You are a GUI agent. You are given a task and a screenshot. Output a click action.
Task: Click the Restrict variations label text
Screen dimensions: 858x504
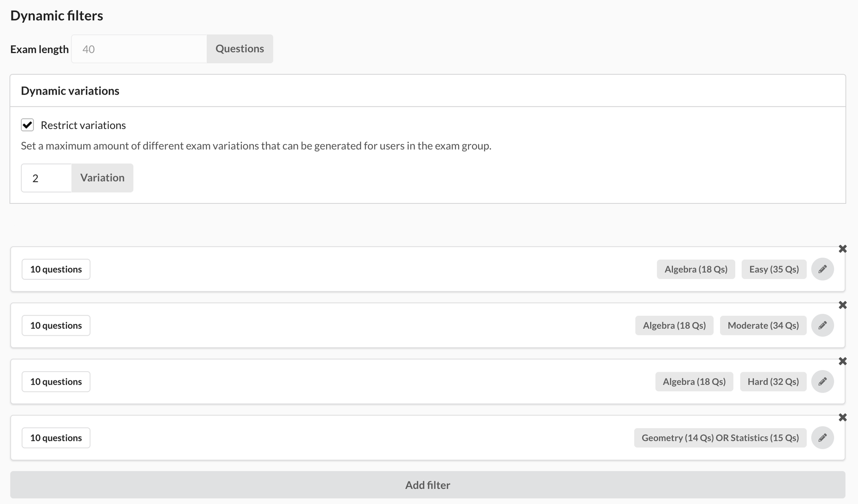[x=83, y=125]
